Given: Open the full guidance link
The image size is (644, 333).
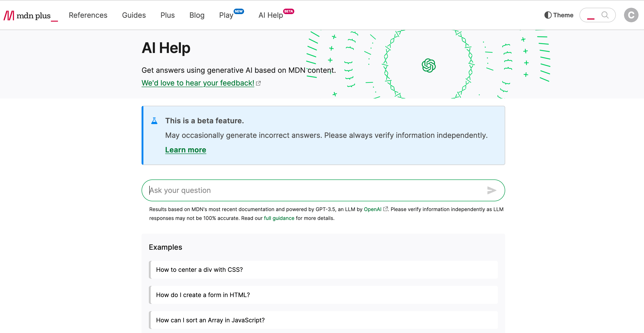Looking at the screenshot, I should [279, 218].
